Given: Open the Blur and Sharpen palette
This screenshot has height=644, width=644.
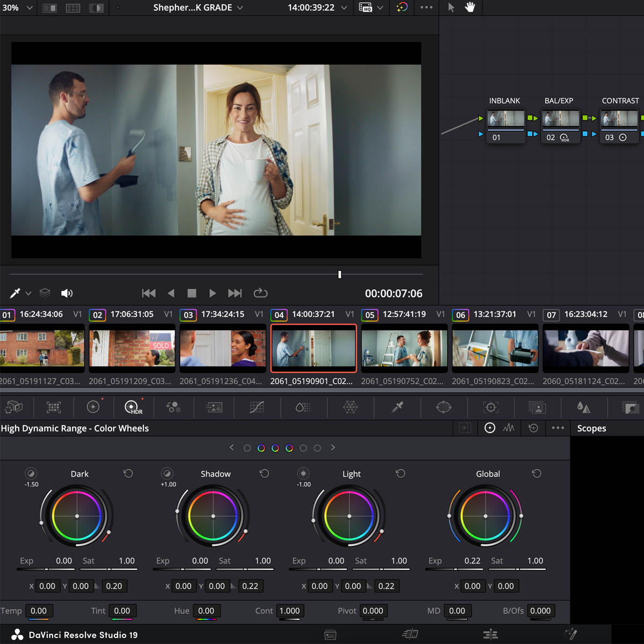Looking at the screenshot, I should [x=583, y=407].
